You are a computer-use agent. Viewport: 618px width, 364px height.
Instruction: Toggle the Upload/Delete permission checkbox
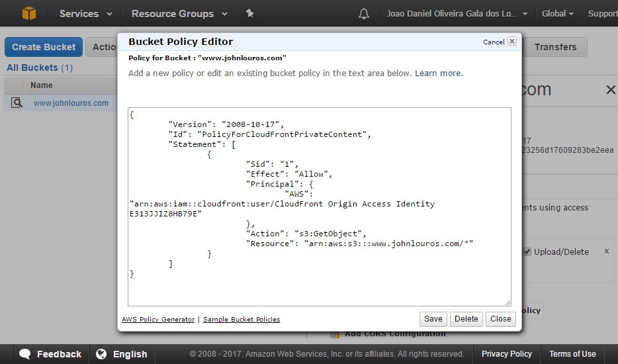(527, 251)
